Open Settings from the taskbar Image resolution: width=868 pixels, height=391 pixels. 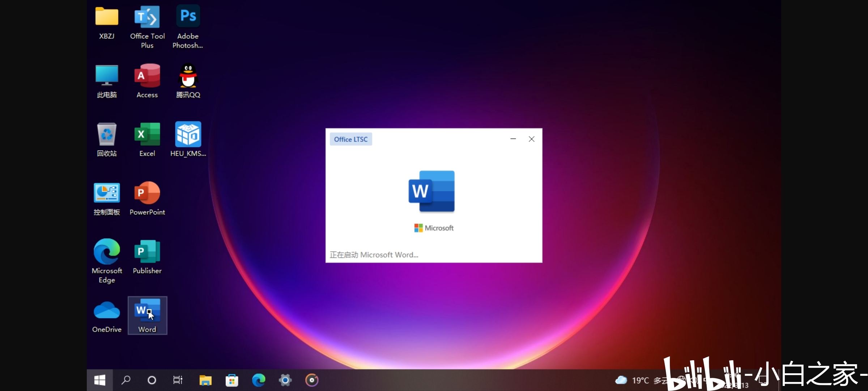pyautogui.click(x=285, y=380)
